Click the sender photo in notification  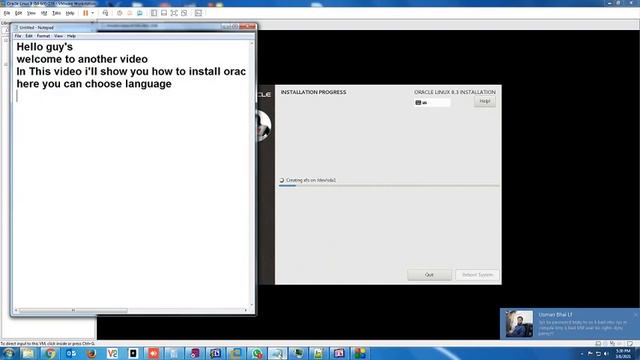[x=519, y=324]
